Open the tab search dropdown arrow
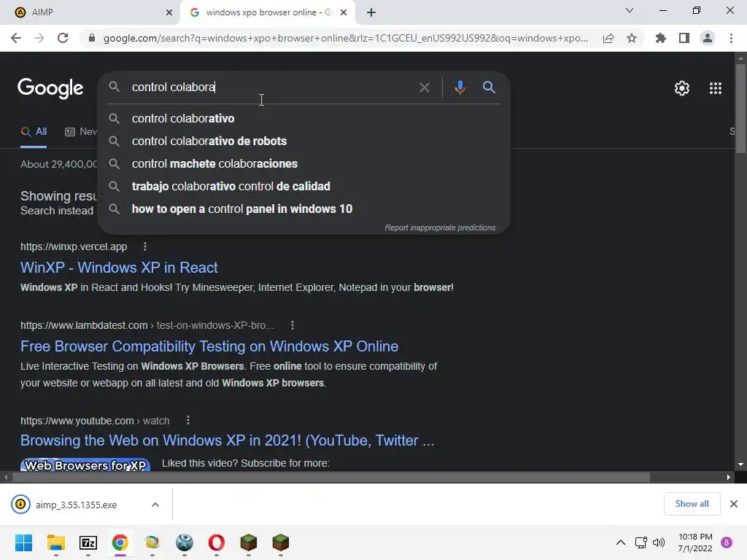This screenshot has height=560, width=747. pyautogui.click(x=630, y=10)
